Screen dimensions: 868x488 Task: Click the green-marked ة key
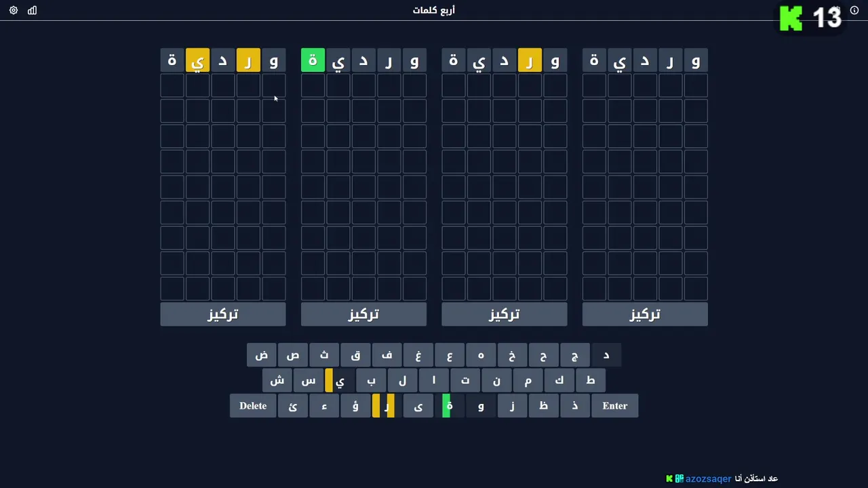pyautogui.click(x=450, y=406)
